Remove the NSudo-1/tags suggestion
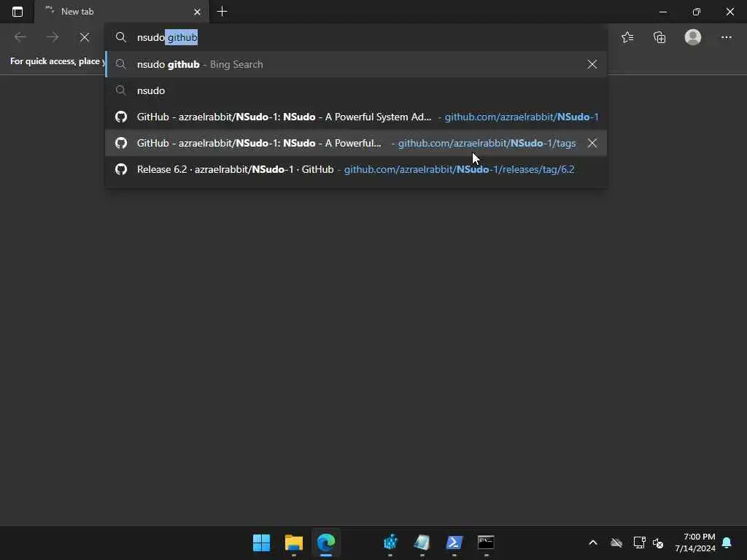 [592, 143]
